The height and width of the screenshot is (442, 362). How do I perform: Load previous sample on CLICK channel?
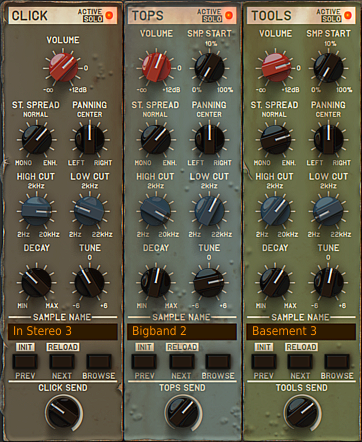(x=25, y=361)
